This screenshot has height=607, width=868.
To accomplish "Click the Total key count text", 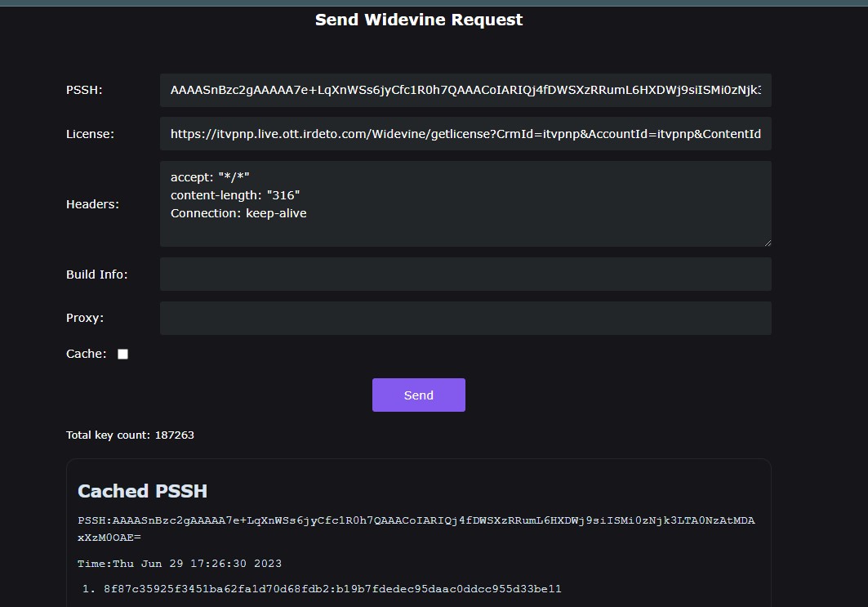I will click(130, 435).
